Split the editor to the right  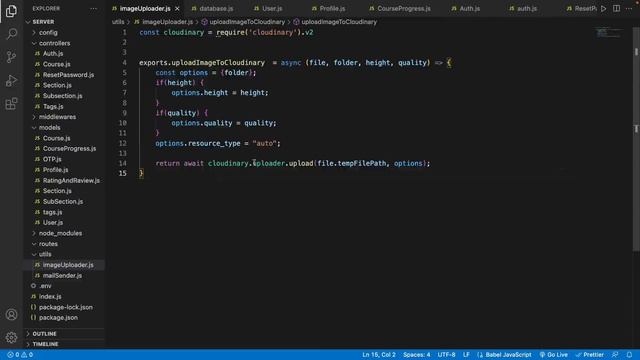coord(616,9)
